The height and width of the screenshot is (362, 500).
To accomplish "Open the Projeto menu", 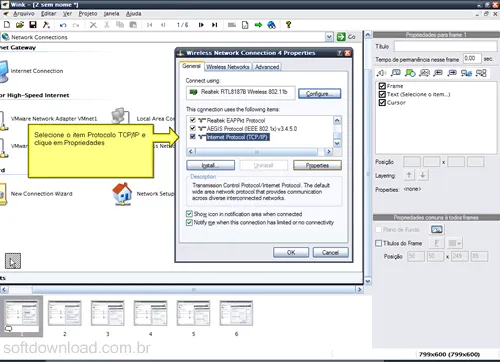I will [x=88, y=14].
